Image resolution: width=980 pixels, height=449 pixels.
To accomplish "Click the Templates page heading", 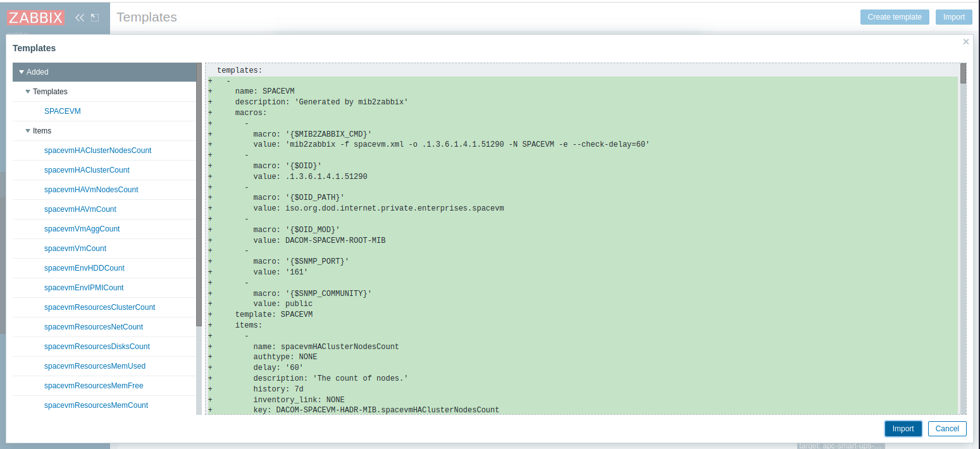I will (x=147, y=17).
